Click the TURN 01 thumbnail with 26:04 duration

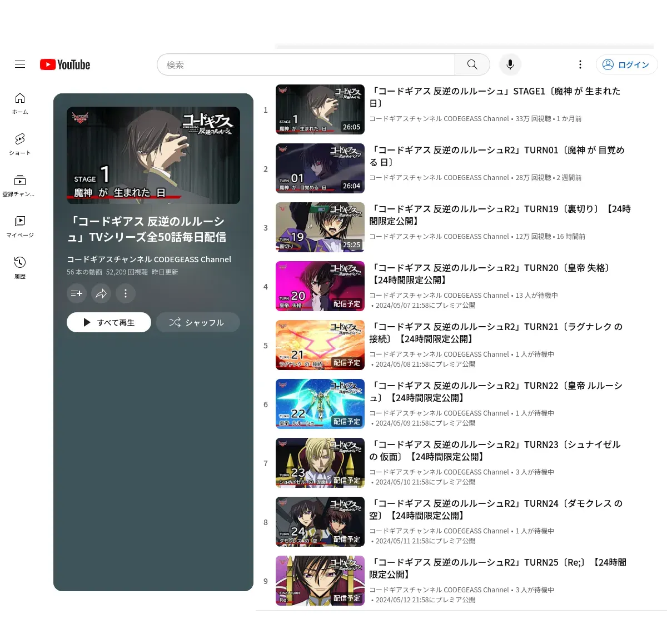coord(320,168)
